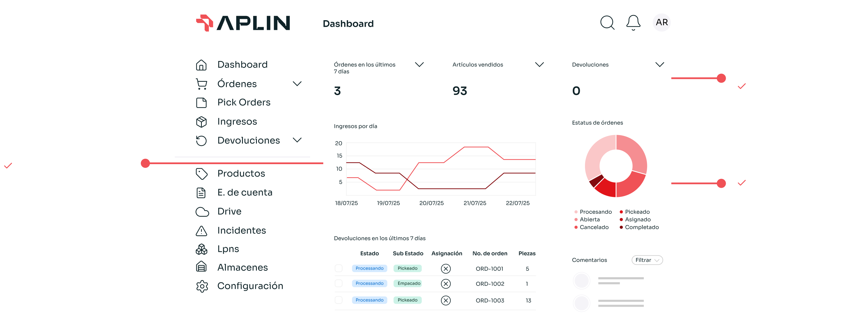Click the Almacenes warehouse icon
Screen dimensions: 868x324
point(201,267)
